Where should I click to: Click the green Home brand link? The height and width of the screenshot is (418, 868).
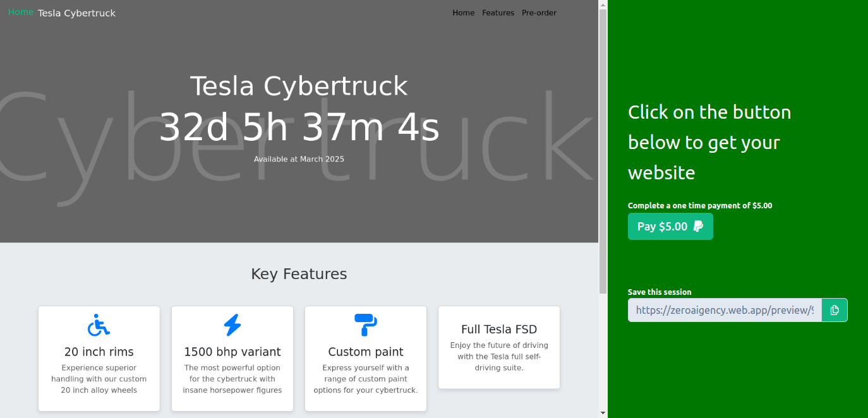click(x=21, y=12)
